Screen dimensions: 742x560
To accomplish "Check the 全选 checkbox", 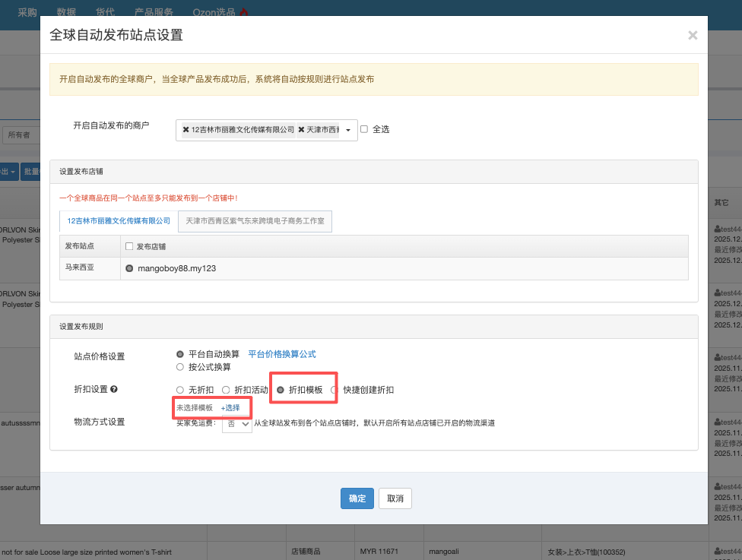I will (364, 129).
